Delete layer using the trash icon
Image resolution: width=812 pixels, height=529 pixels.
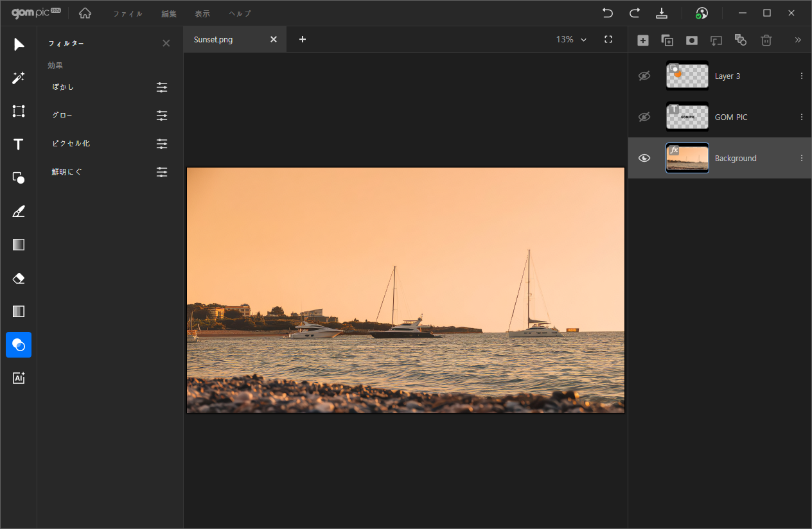766,40
